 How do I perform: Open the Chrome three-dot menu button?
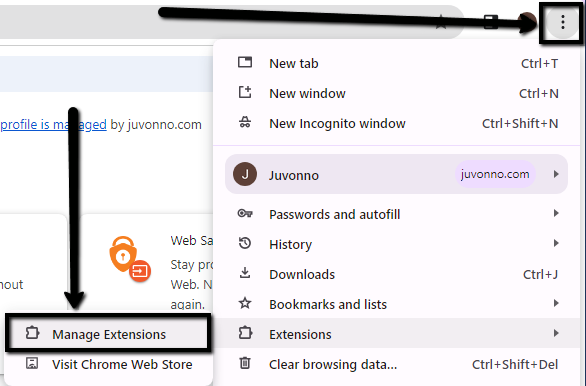(x=562, y=23)
